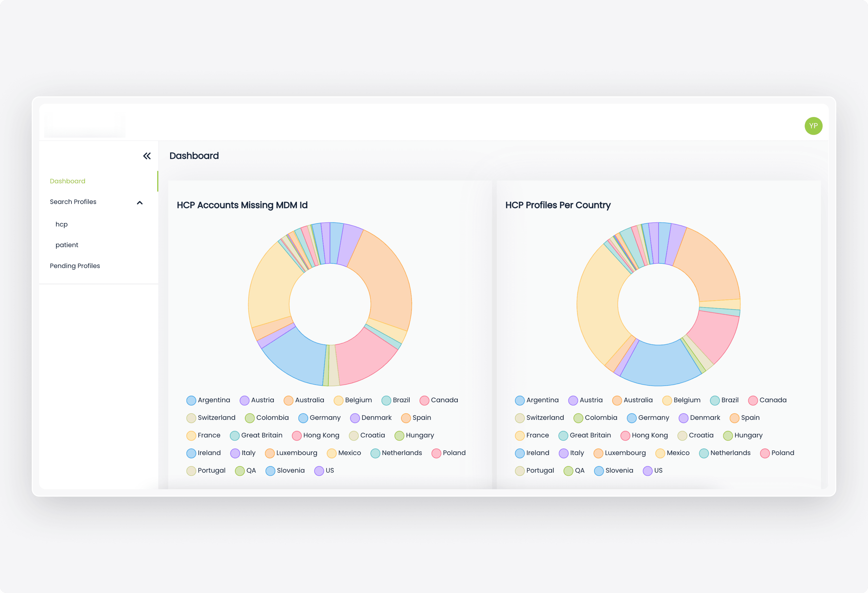Screen dimensions: 868x593
Task: Toggle Austria in Profiles Per Country legend
Action: (x=586, y=400)
